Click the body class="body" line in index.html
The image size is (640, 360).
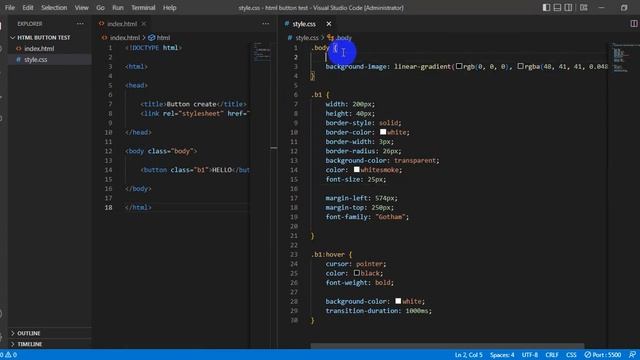coord(161,151)
